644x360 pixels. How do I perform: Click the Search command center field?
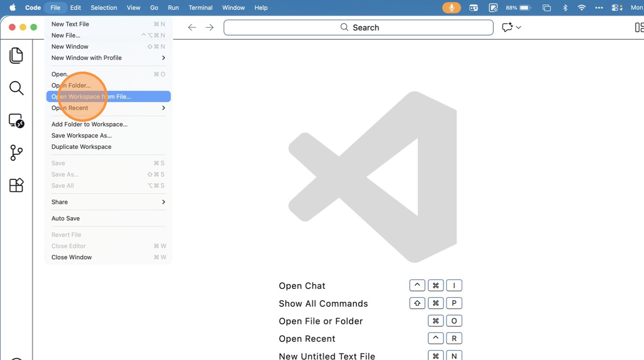coord(359,28)
